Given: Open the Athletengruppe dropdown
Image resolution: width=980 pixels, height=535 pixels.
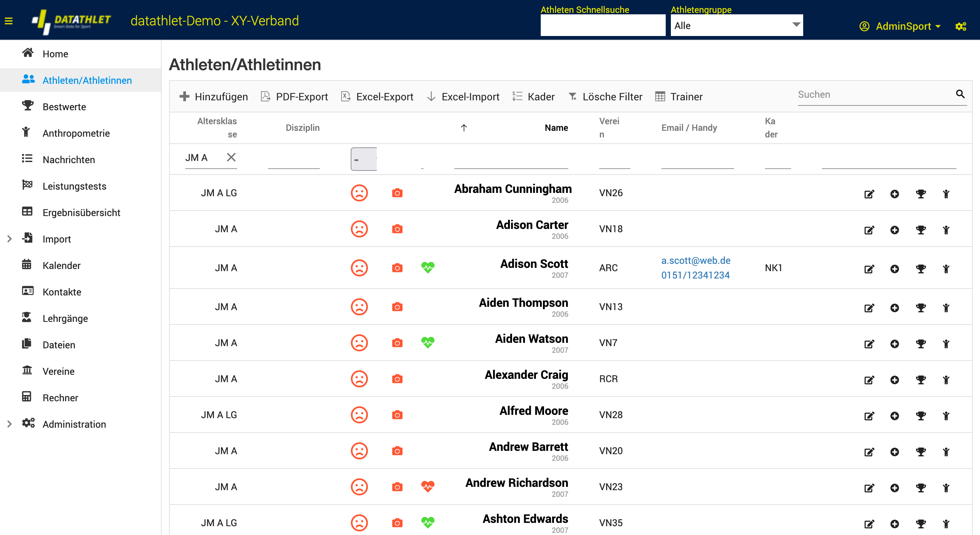Looking at the screenshot, I should coord(737,25).
